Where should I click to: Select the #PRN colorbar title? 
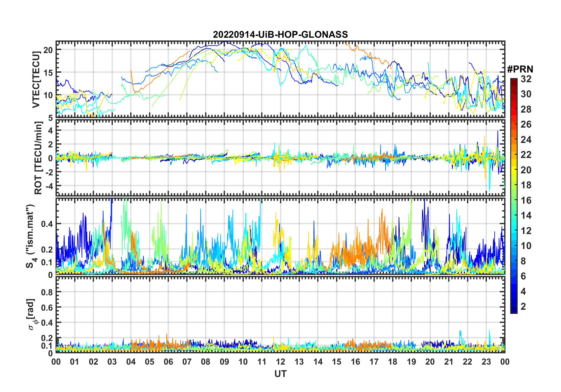click(520, 69)
